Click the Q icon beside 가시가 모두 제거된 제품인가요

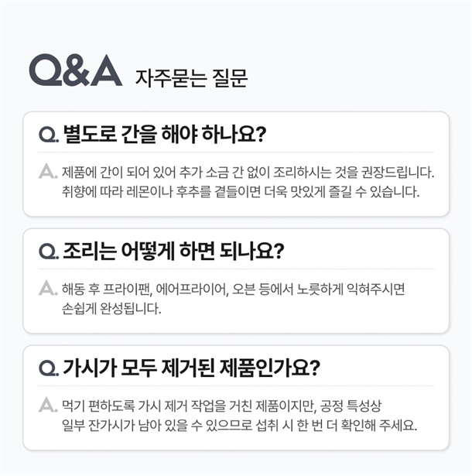tap(49, 368)
